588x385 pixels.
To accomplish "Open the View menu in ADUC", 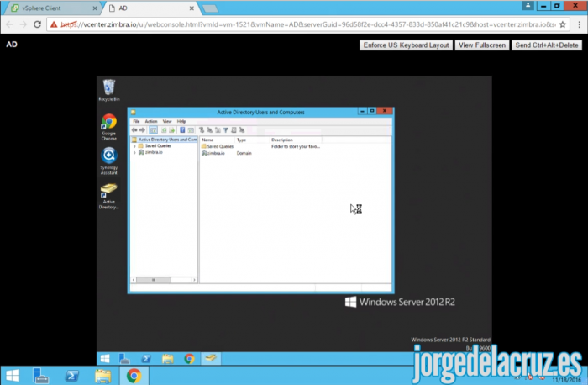I will [167, 121].
